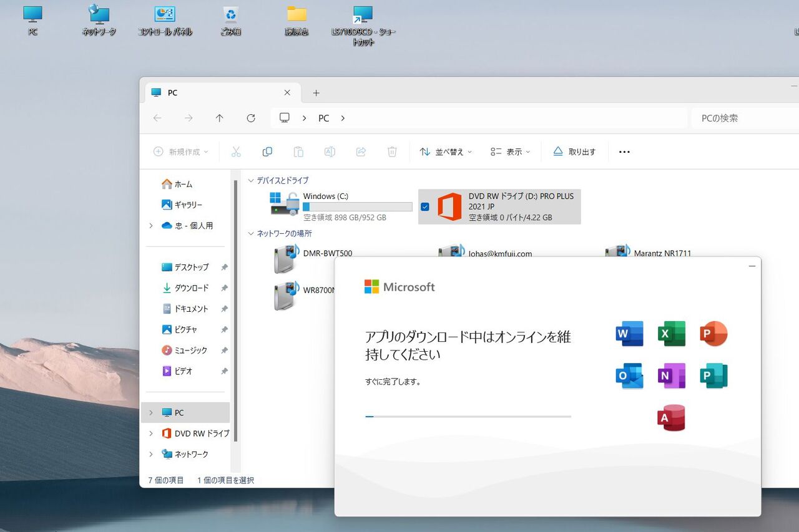Close the PC tab

pos(287,93)
